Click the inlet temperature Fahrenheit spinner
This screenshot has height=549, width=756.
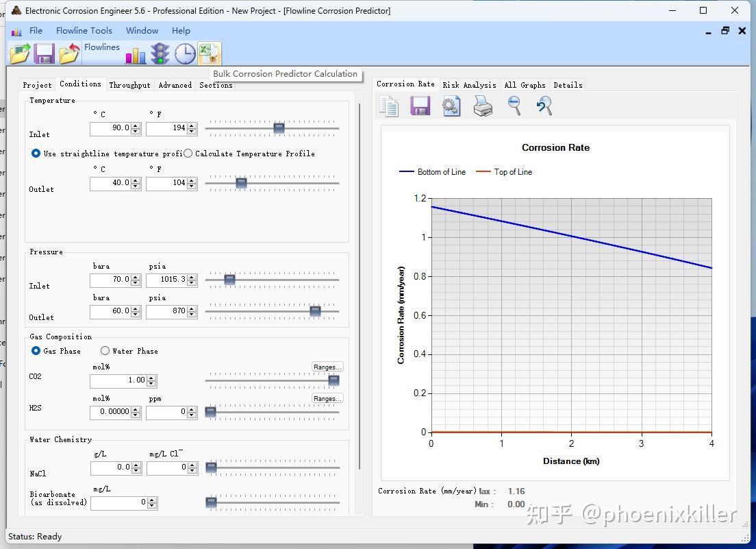click(192, 128)
